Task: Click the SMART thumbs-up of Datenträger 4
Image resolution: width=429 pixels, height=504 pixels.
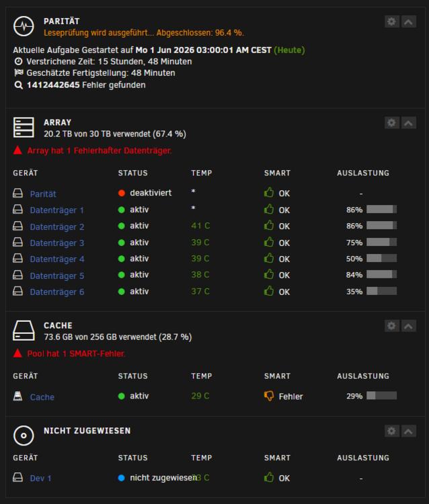Action: [269, 258]
